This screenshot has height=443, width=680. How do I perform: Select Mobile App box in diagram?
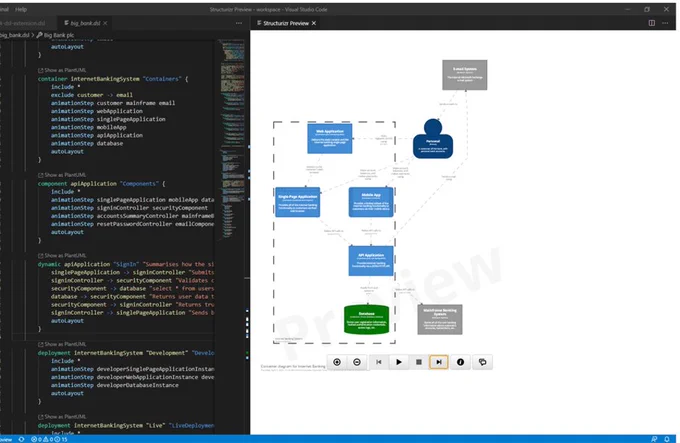point(371,202)
